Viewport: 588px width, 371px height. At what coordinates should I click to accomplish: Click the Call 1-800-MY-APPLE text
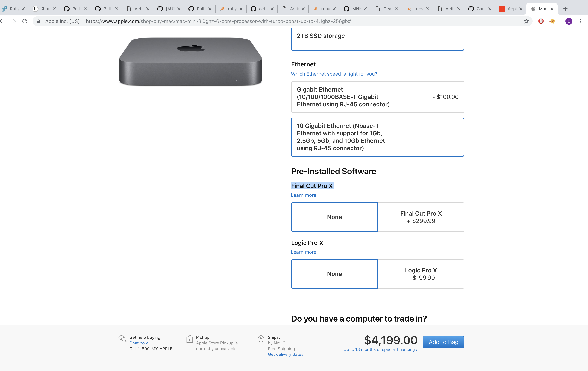(x=151, y=349)
